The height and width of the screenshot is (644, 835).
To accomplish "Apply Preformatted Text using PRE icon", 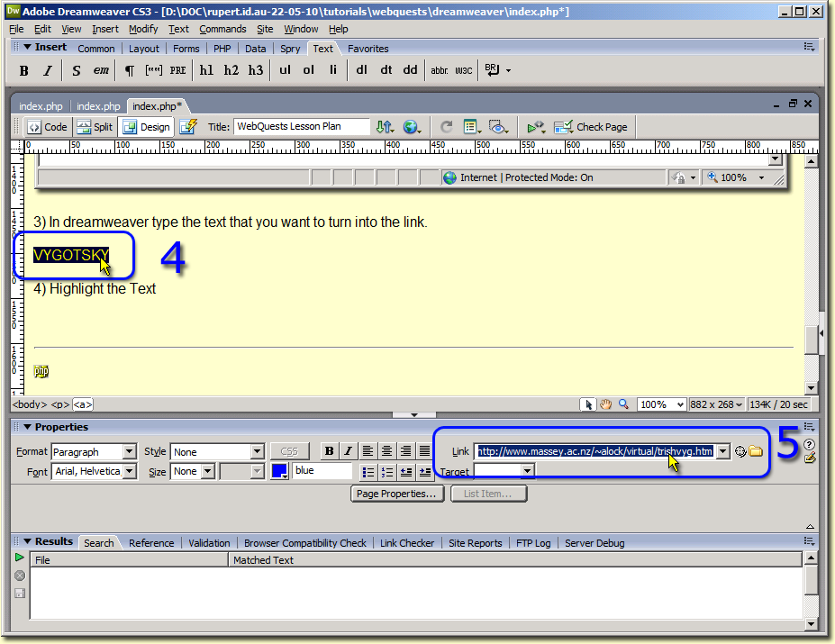I will pyautogui.click(x=177, y=70).
